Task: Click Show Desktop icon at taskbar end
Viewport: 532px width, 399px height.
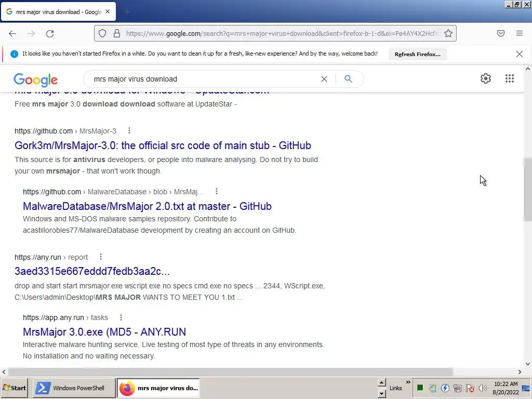Action: pos(526,388)
